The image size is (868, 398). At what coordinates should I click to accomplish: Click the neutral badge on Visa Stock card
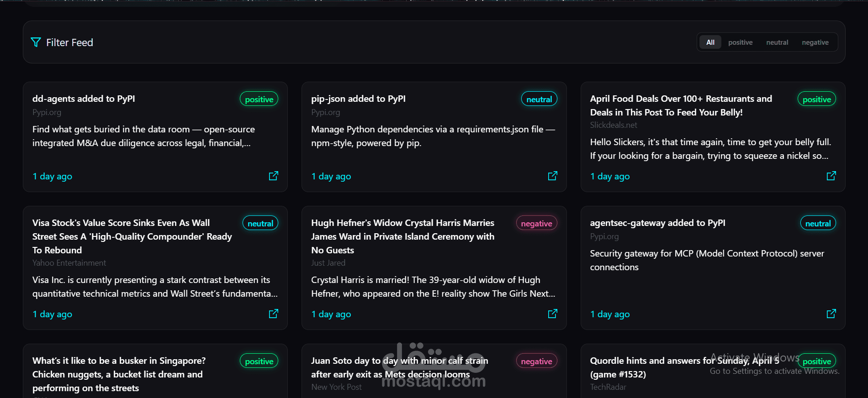[260, 223]
